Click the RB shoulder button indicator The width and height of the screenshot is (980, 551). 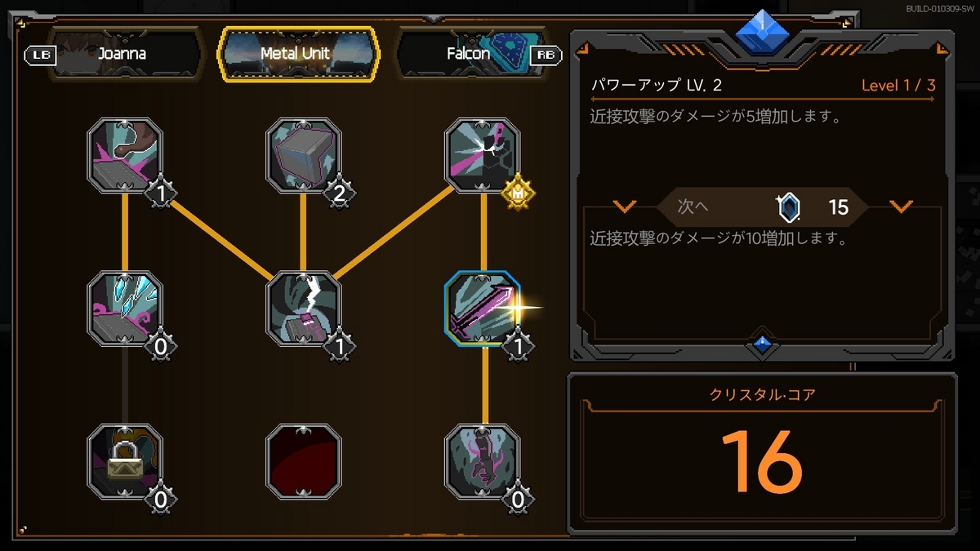coord(545,55)
